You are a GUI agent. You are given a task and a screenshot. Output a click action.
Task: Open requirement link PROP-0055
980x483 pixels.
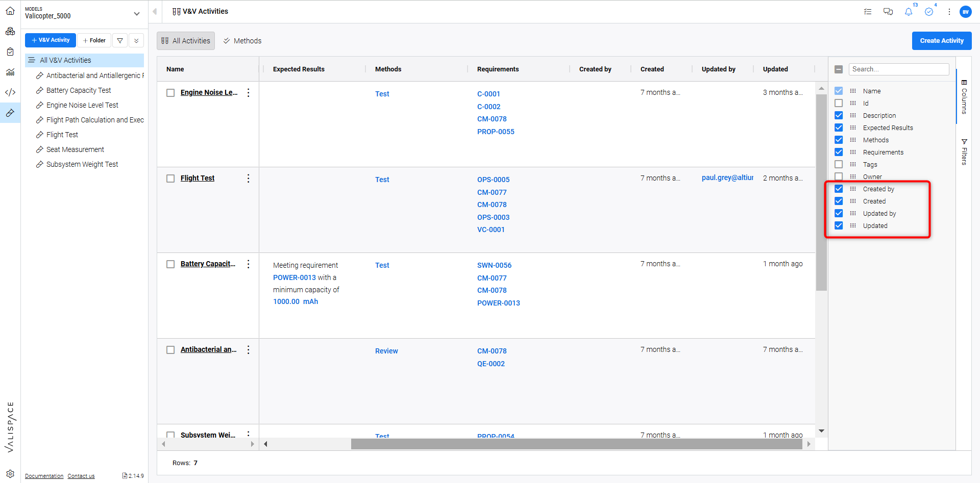point(496,132)
